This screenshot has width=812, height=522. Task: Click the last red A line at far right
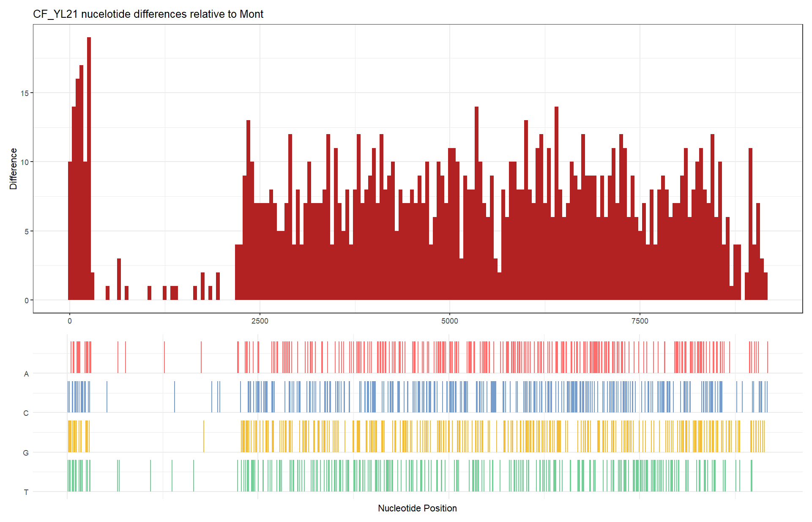pos(767,357)
